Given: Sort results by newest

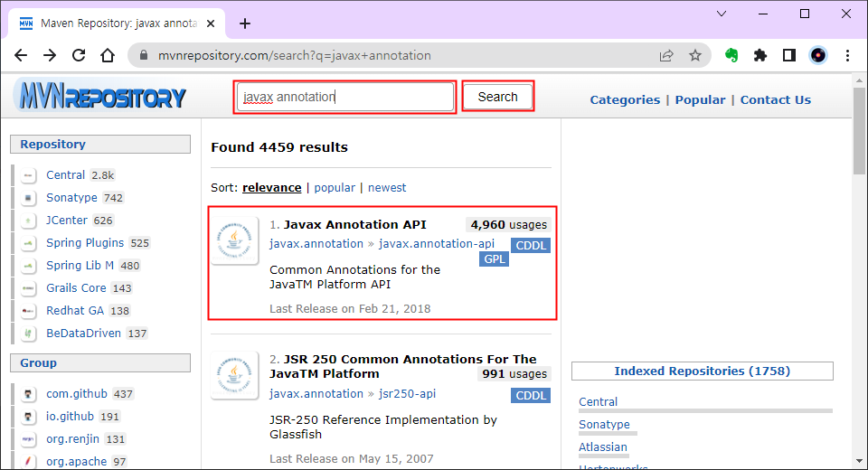Looking at the screenshot, I should click(x=387, y=188).
